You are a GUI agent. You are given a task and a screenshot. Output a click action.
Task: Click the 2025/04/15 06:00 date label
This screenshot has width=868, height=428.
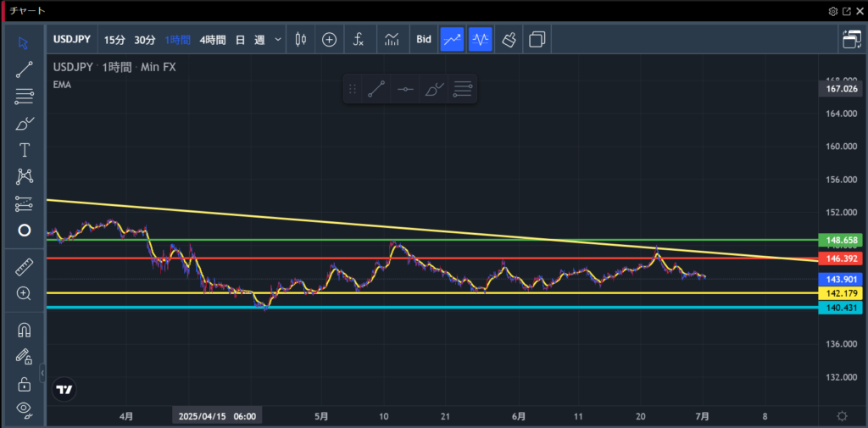click(217, 416)
